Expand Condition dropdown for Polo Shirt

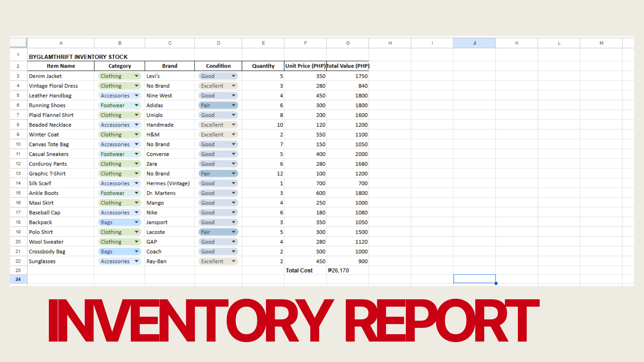coord(233,232)
